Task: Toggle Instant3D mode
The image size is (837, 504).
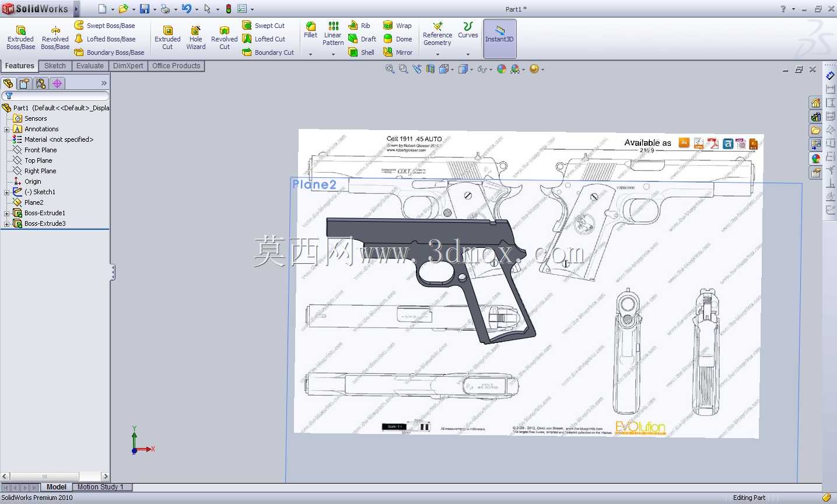Action: [x=499, y=38]
